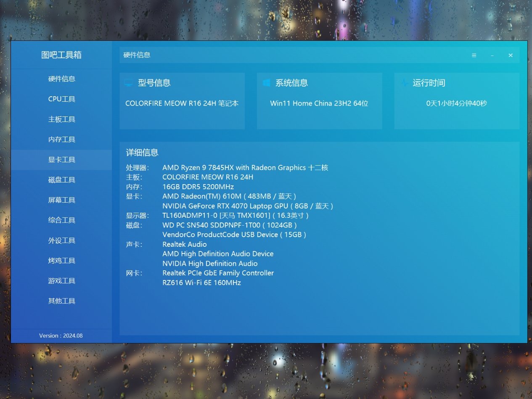Click NVIDIA High Definition Audio line
532x399 pixels.
click(x=210, y=264)
